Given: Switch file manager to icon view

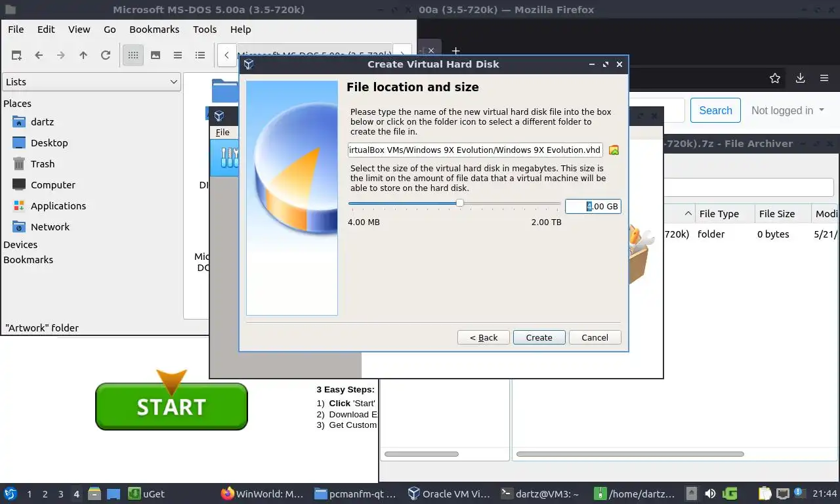Looking at the screenshot, I should point(133,56).
